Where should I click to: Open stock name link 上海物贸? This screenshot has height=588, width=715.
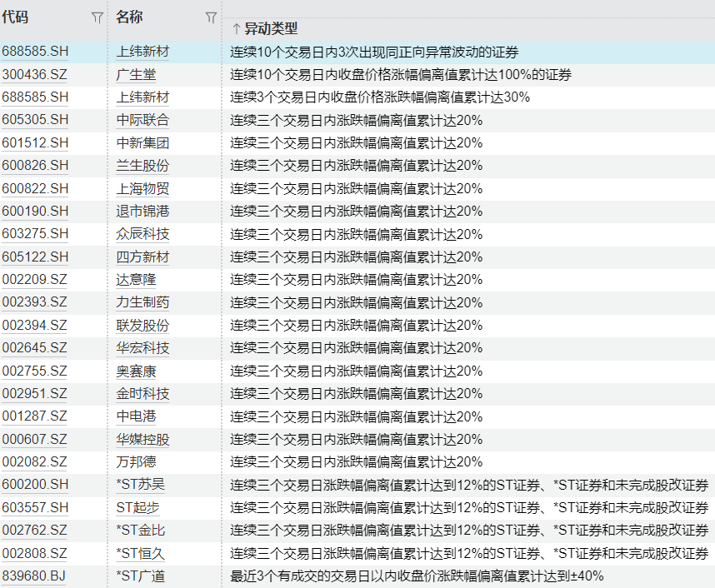[x=142, y=188]
